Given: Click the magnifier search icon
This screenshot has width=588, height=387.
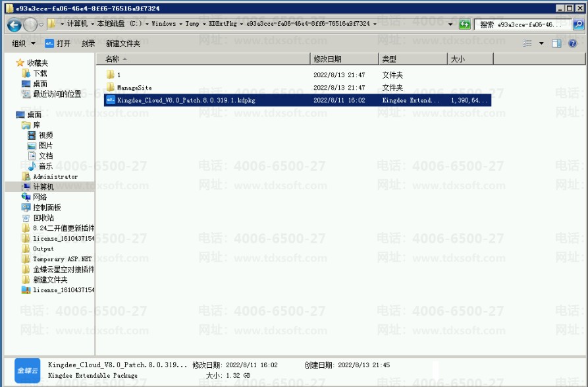Looking at the screenshot, I should (579, 24).
